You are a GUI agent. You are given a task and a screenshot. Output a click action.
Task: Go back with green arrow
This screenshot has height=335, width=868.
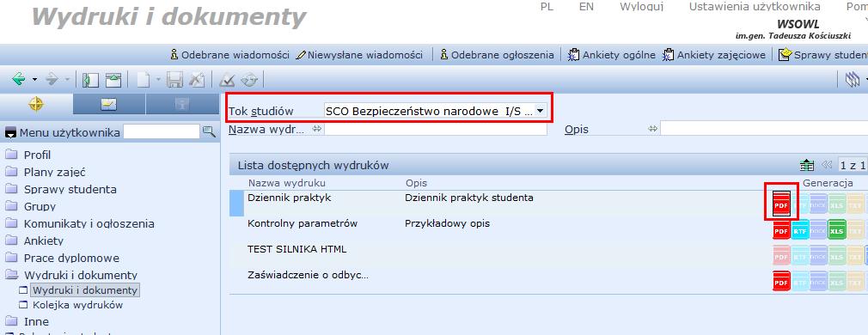pyautogui.click(x=19, y=80)
